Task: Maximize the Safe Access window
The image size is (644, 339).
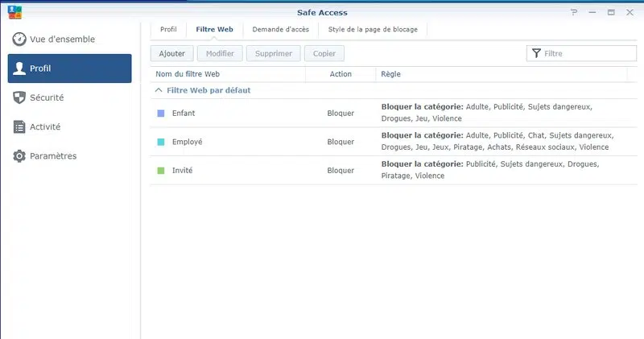Action: [611, 12]
